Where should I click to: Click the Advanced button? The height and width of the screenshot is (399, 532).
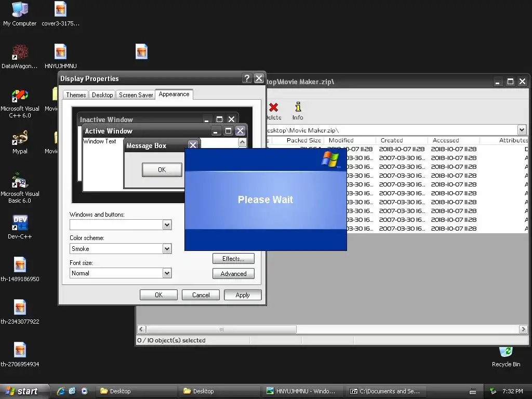point(233,273)
